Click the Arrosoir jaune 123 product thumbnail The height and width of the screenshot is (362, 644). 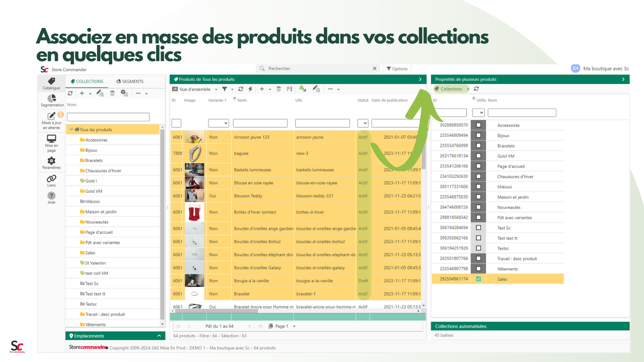[194, 137]
